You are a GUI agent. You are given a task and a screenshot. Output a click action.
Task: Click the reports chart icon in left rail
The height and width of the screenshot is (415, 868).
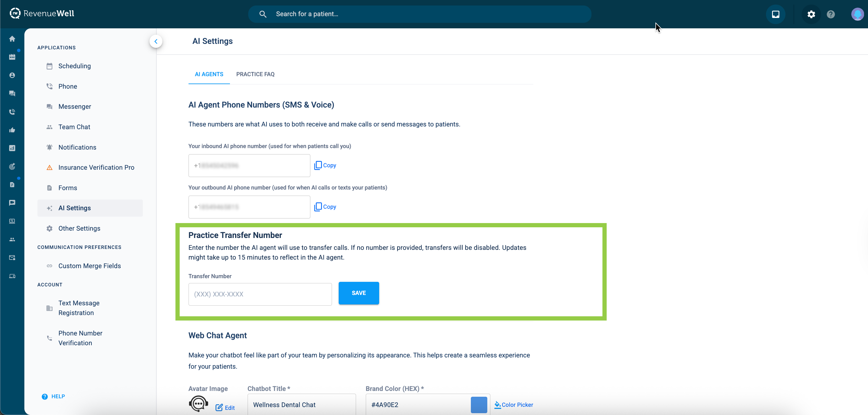tap(12, 148)
